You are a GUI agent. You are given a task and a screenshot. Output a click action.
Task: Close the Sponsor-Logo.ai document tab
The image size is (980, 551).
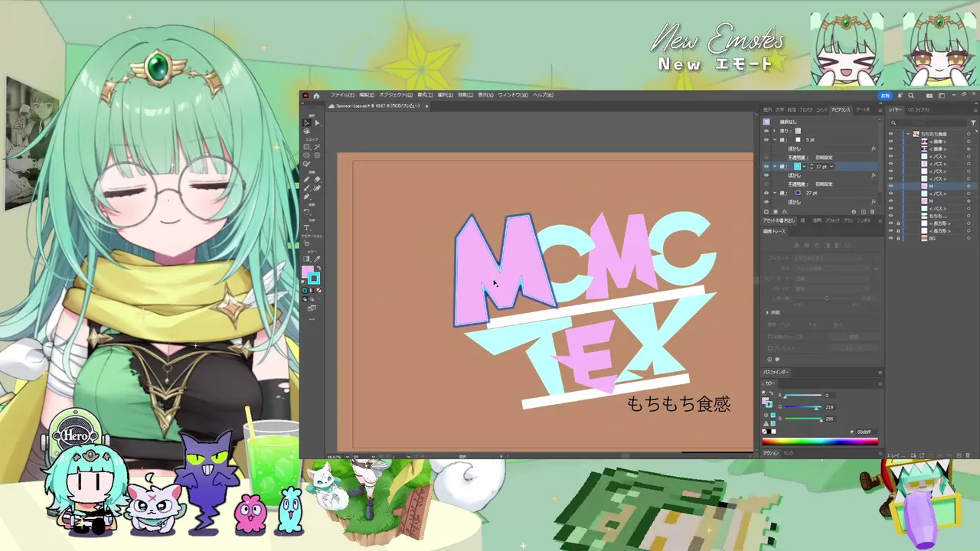[426, 106]
